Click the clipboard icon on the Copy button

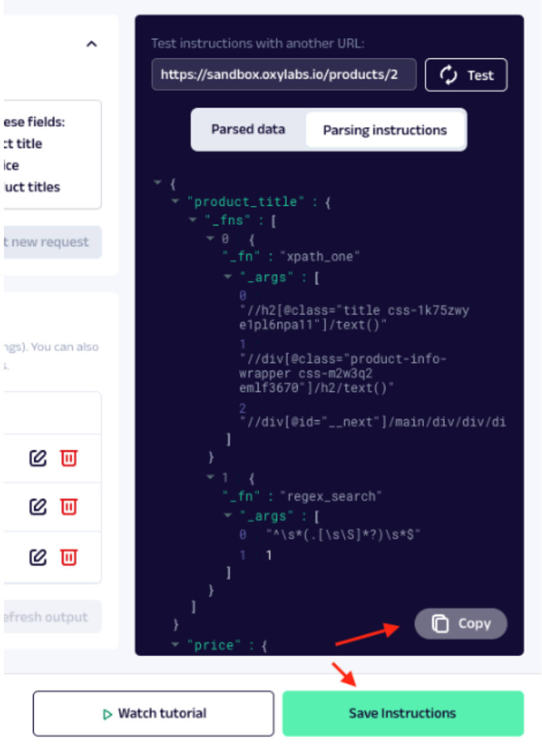click(440, 623)
